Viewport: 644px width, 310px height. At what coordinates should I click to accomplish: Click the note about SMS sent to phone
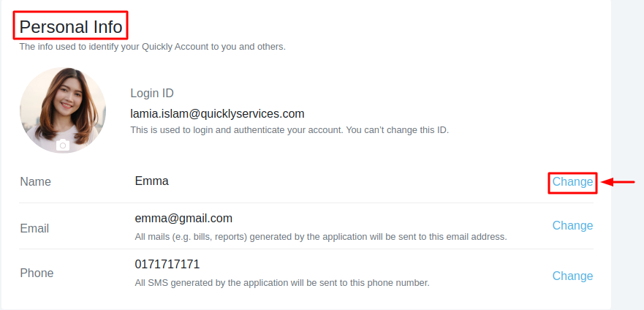click(x=282, y=282)
